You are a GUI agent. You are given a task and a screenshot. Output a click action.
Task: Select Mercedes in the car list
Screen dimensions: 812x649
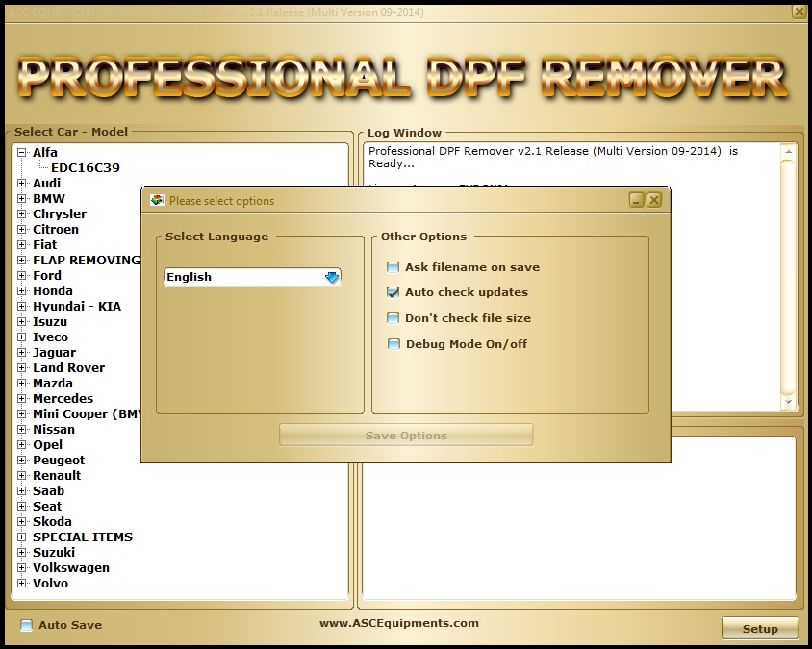[63, 399]
